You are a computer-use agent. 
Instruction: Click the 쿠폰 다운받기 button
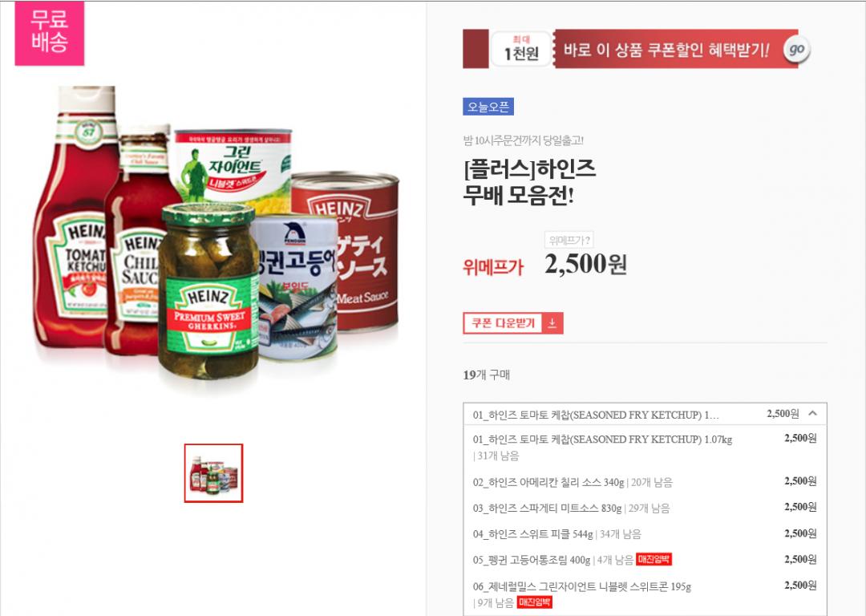pyautogui.click(x=513, y=324)
